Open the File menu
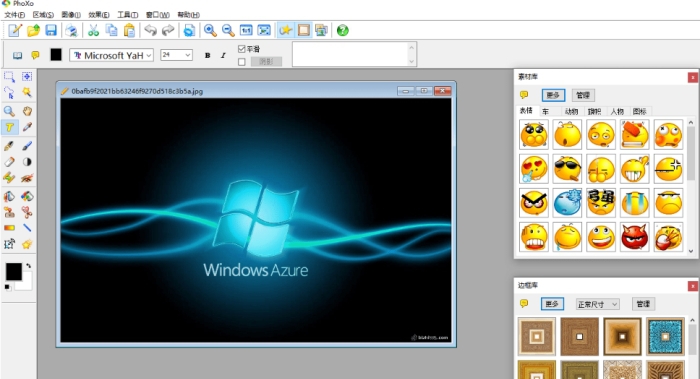This screenshot has height=379, width=700. 15,15
